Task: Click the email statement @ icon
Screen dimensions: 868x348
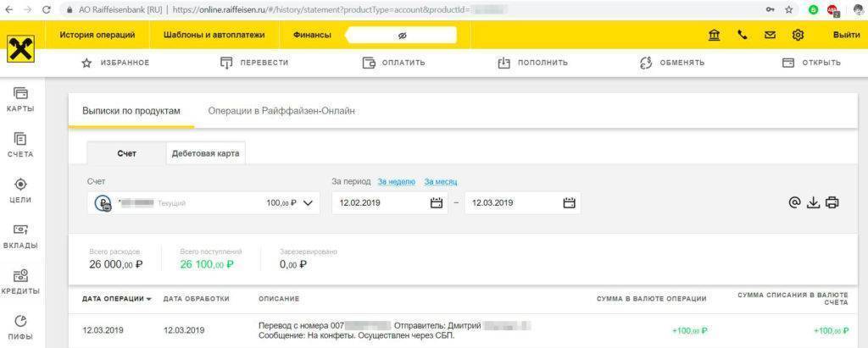Action: 794,203
